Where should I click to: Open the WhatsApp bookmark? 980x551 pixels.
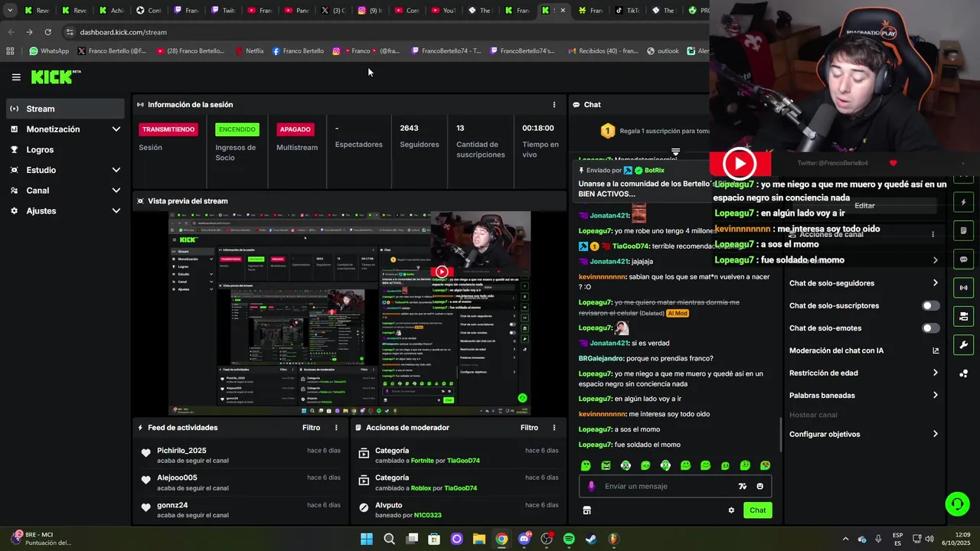point(49,51)
